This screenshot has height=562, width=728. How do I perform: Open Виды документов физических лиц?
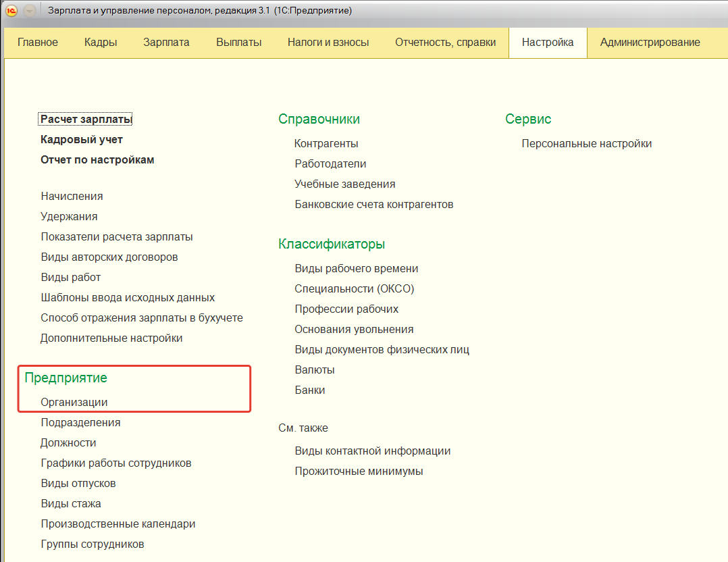[382, 350]
